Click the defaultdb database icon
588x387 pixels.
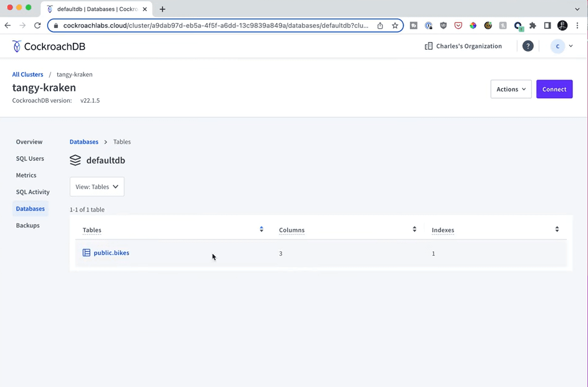75,160
